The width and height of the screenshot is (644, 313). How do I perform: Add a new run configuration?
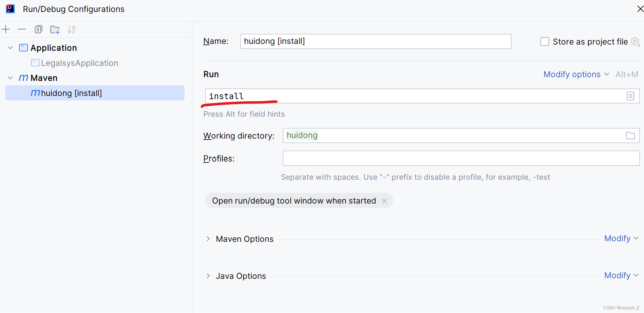pyautogui.click(x=6, y=29)
